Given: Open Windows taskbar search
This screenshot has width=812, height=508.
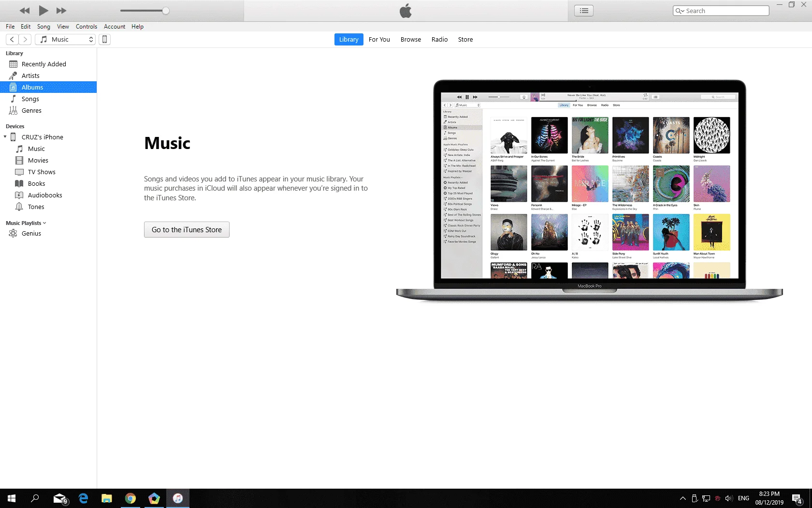Looking at the screenshot, I should 35,498.
